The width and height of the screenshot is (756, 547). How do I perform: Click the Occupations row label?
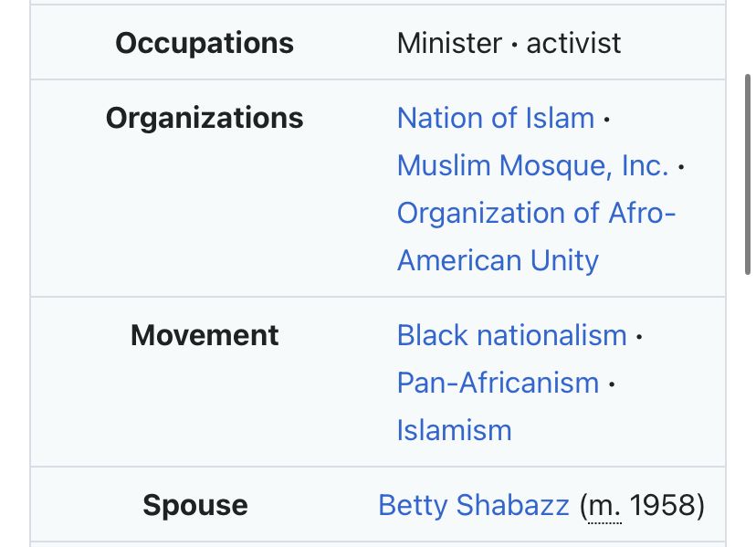205,44
